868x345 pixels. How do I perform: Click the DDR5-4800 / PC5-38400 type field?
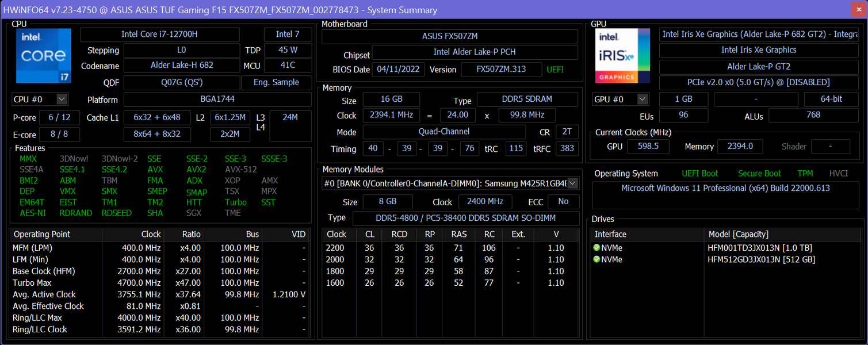[465, 218]
